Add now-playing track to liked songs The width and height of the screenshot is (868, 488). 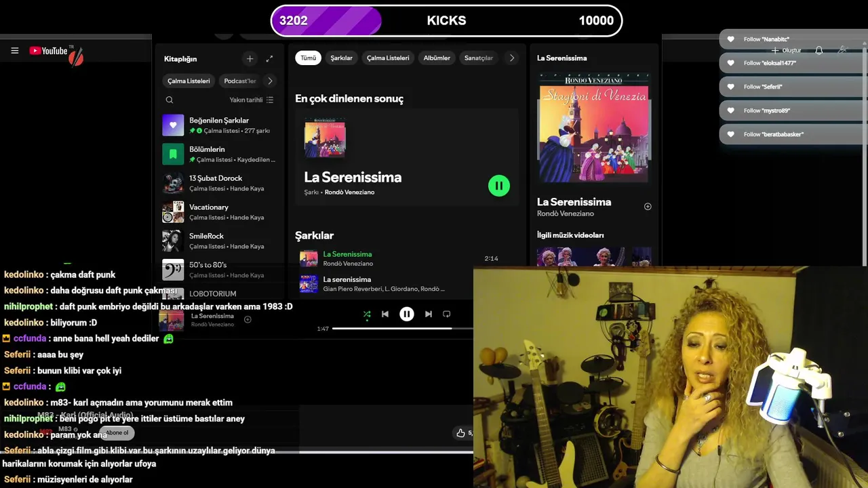click(x=248, y=319)
